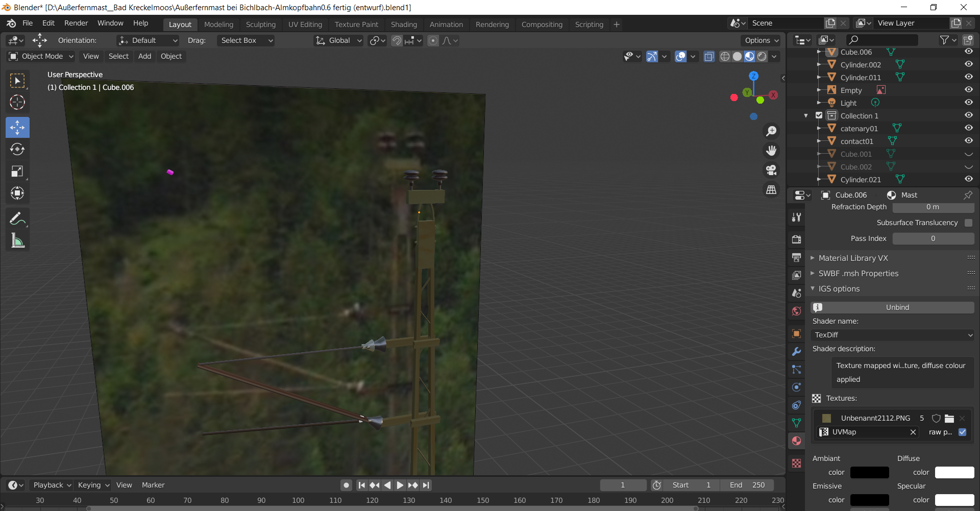
Task: Expand the Material Library VX panel
Action: 853,258
